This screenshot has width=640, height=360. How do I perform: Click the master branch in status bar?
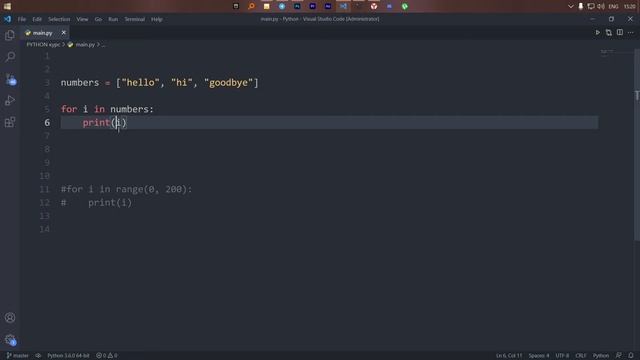point(18,356)
